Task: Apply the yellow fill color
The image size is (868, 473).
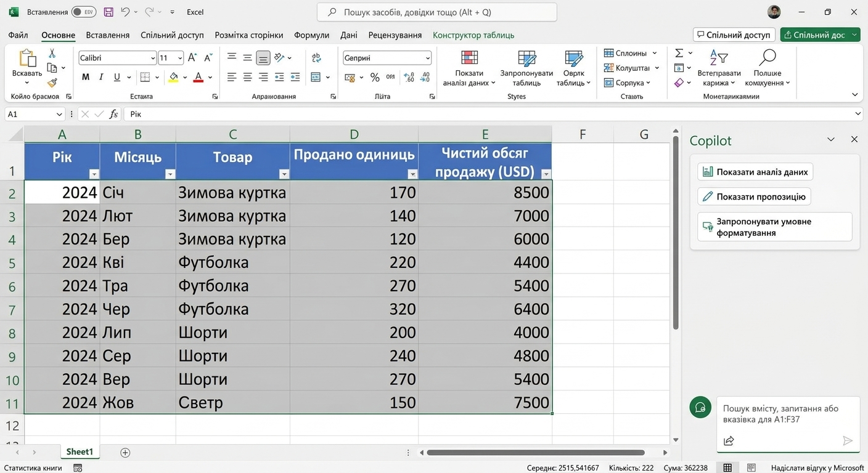Action: [x=173, y=77]
